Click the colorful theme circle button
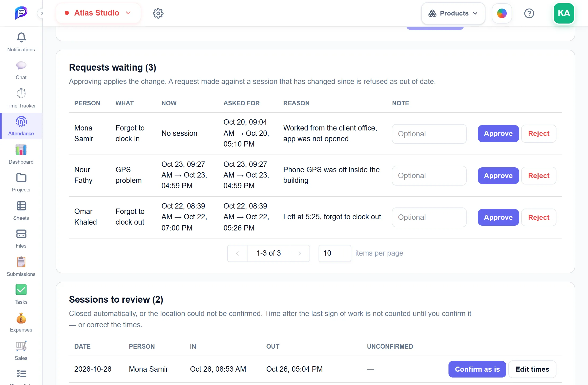The height and width of the screenshot is (385, 588). (502, 13)
